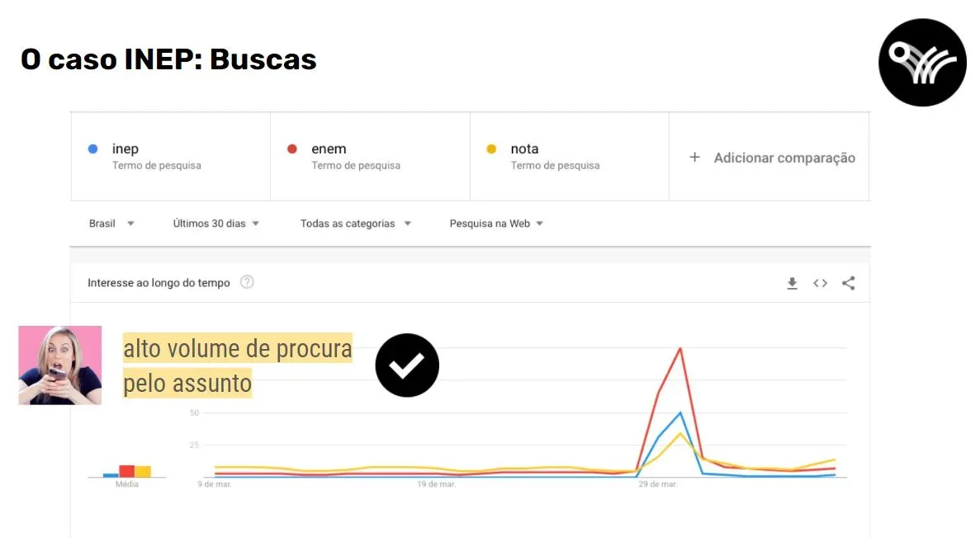Edit the inep search term box
Screen dimensions: 980x547
(171, 157)
